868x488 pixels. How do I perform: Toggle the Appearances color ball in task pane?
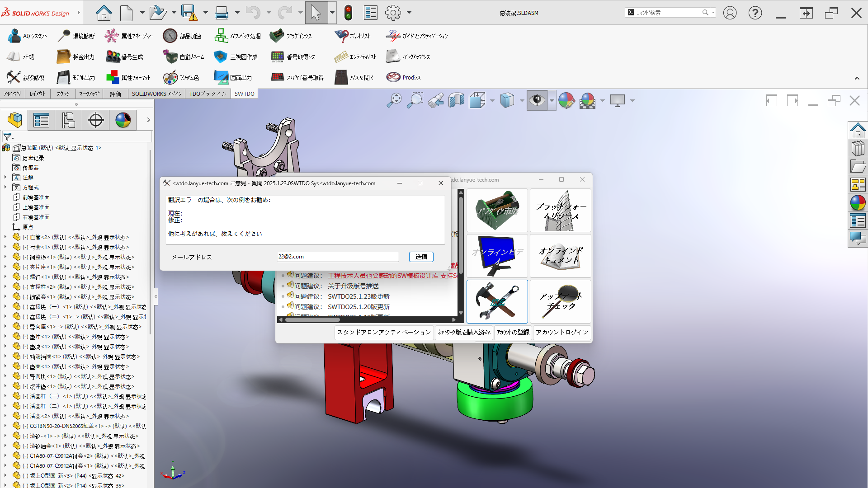[x=858, y=203]
